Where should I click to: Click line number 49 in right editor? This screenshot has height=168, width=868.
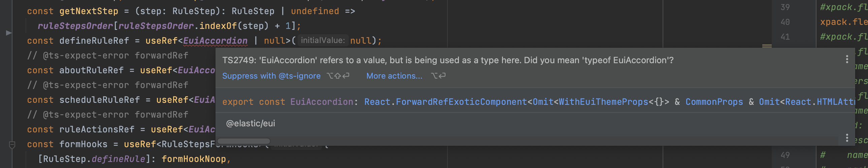(x=785, y=155)
